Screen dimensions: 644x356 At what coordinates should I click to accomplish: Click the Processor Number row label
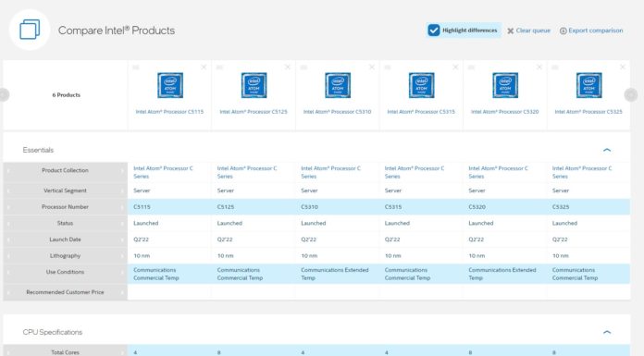[65, 207]
